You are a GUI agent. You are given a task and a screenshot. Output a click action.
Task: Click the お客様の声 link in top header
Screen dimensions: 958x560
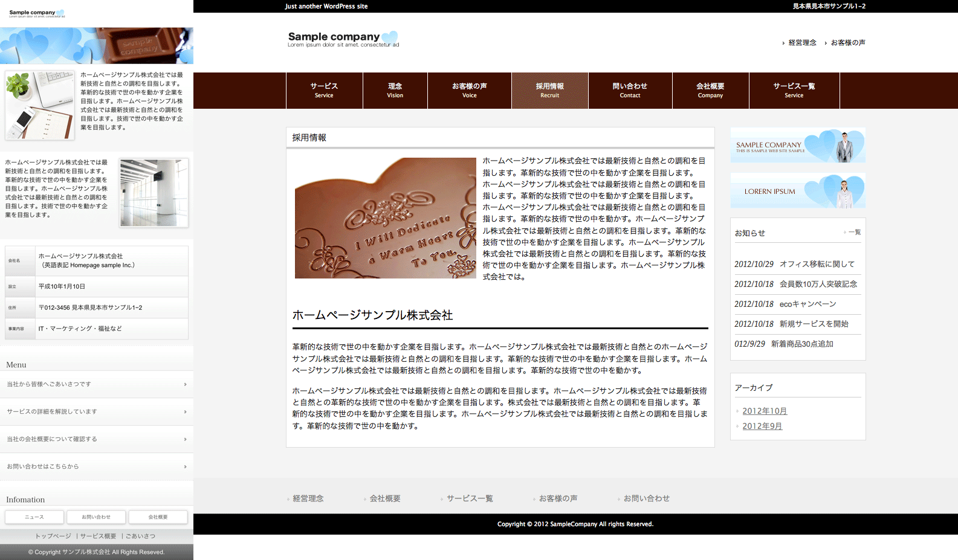point(847,43)
